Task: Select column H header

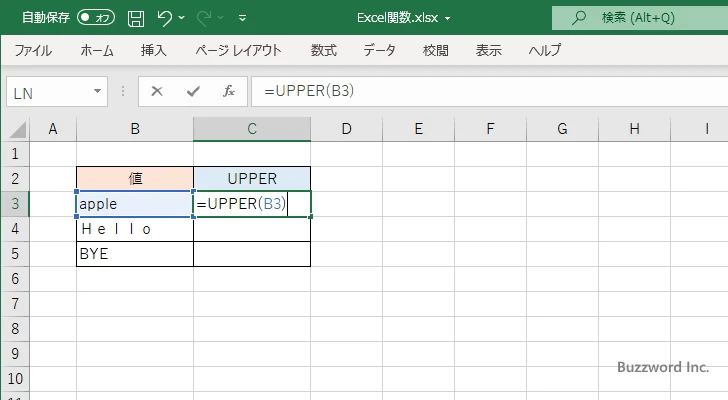Action: tap(634, 129)
